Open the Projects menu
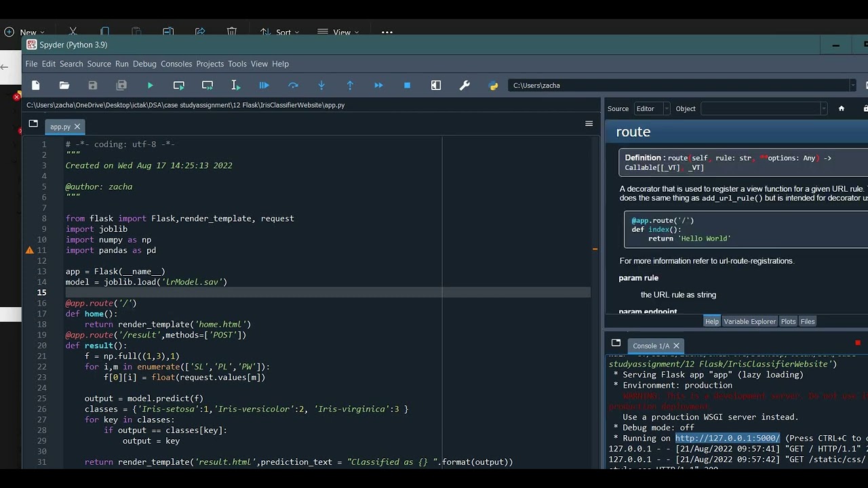This screenshot has width=868, height=488. coord(210,64)
